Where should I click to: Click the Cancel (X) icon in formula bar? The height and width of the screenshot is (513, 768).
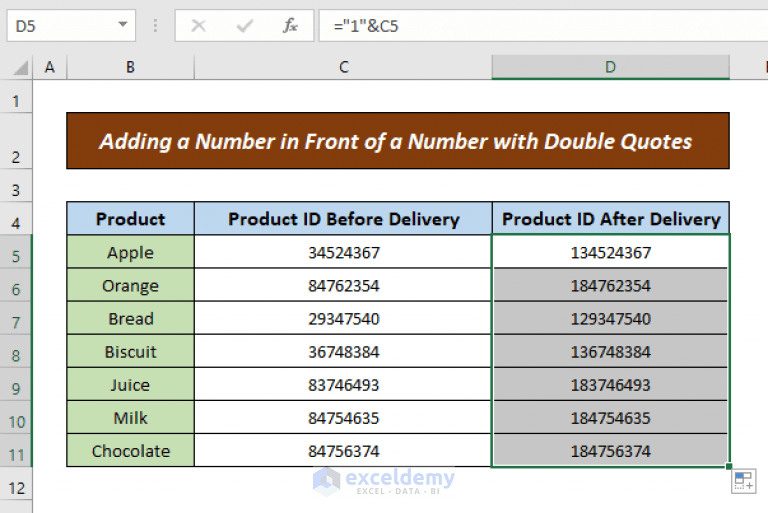tap(198, 25)
